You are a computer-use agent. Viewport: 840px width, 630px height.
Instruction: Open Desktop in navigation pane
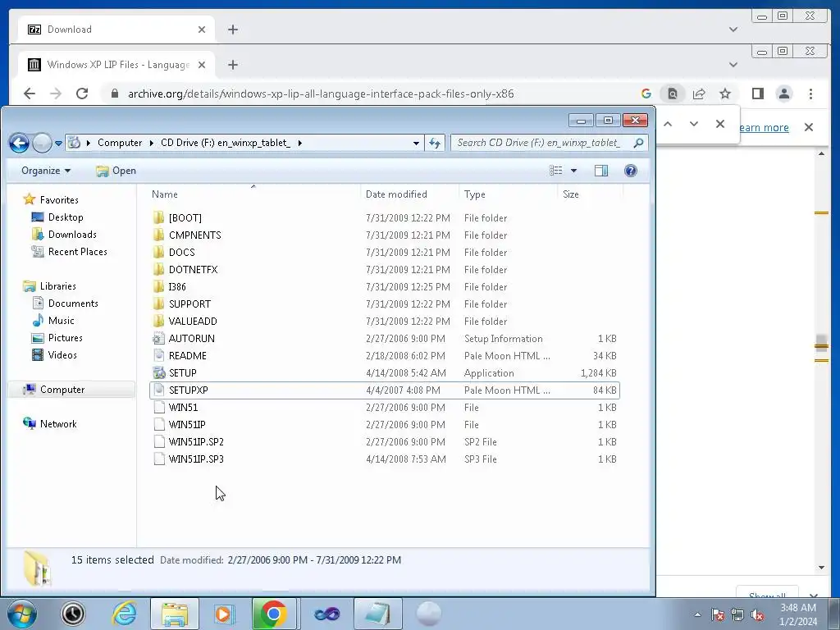(x=58, y=217)
